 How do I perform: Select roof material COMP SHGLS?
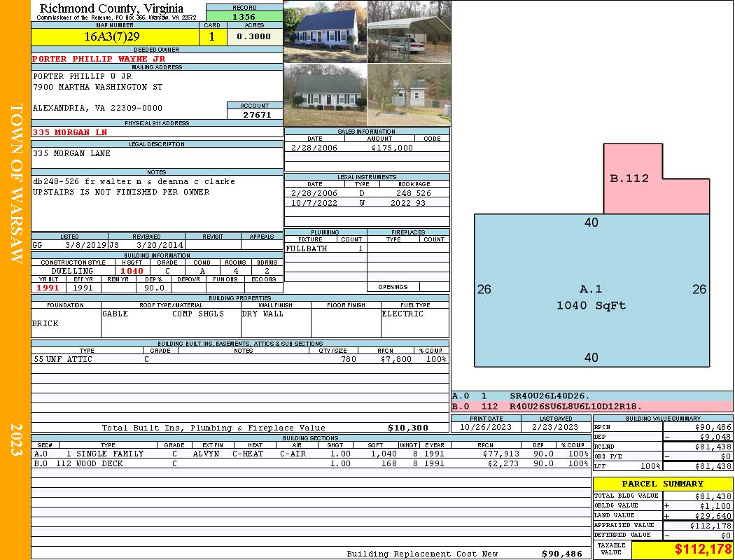pyautogui.click(x=198, y=314)
